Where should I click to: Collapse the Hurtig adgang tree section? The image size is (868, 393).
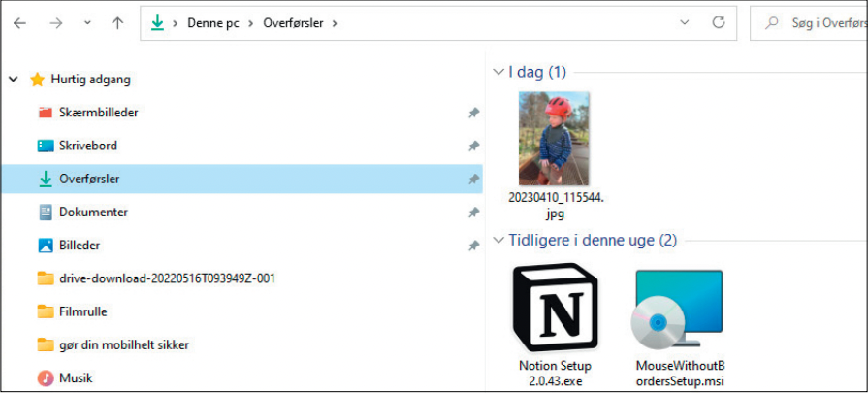point(13,80)
